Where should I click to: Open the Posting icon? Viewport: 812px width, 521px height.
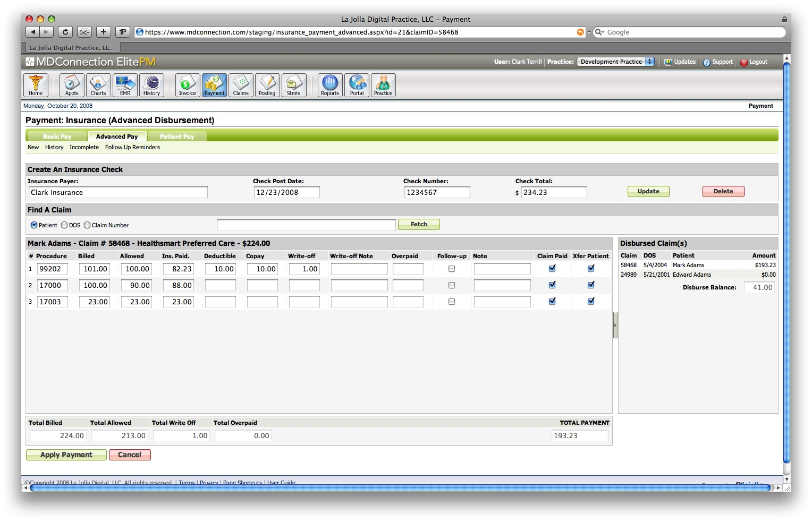[x=267, y=85]
